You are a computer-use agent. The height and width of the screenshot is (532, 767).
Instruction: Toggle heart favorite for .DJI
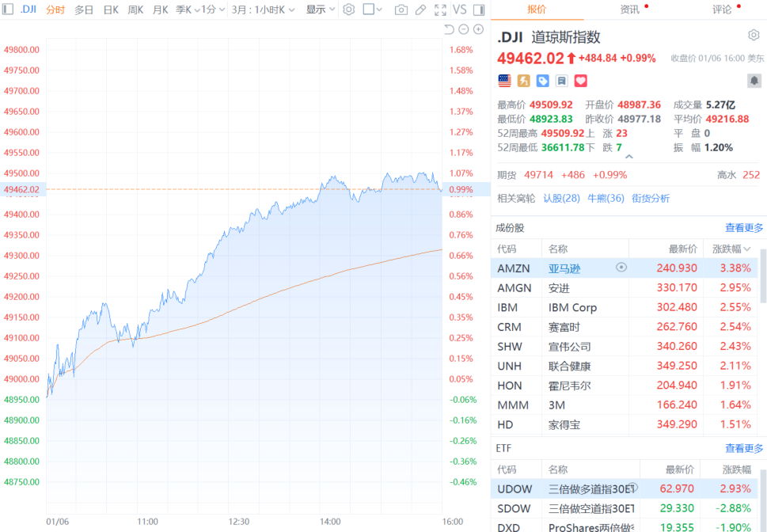[581, 81]
